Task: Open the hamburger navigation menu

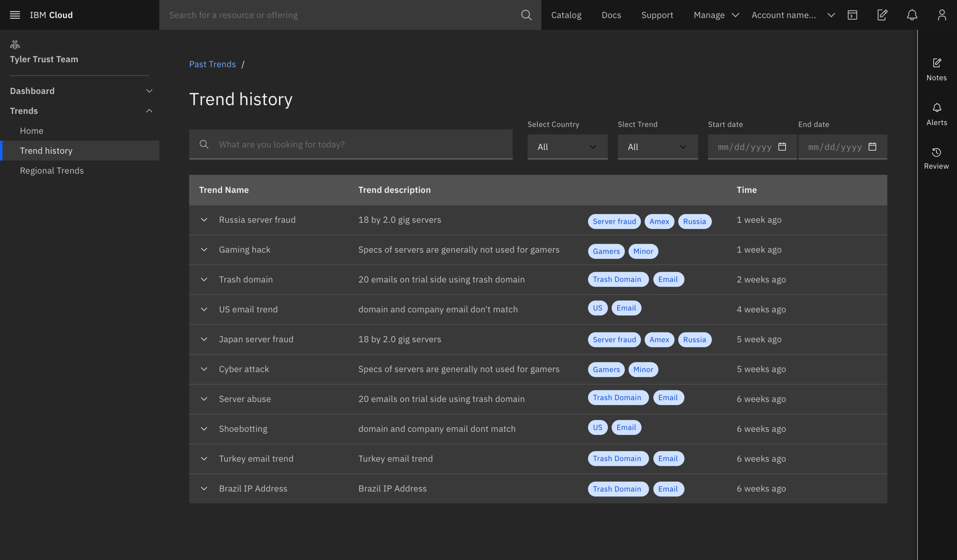Action: [x=15, y=15]
